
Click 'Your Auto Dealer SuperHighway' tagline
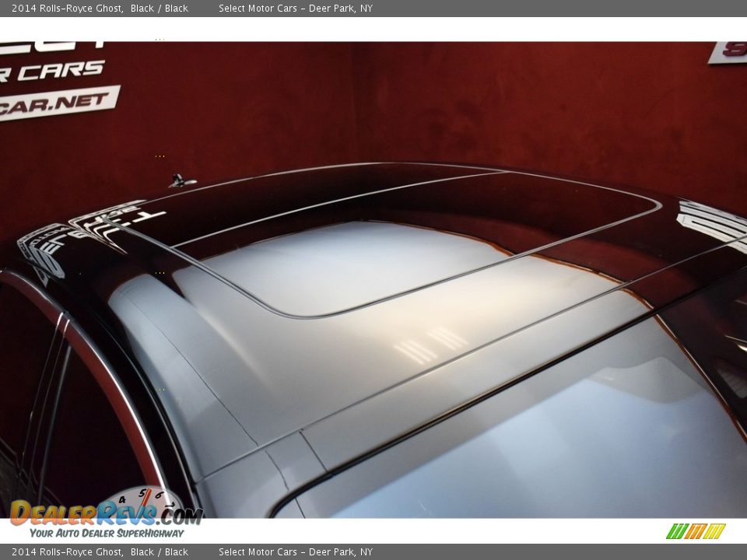[107, 533]
